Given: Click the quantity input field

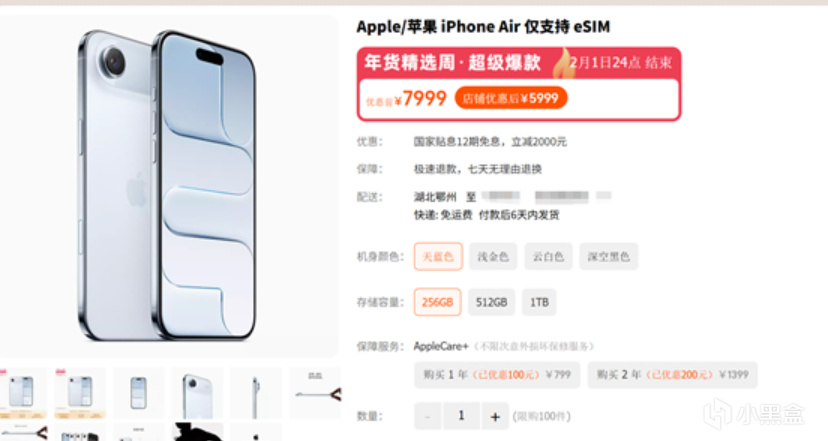Looking at the screenshot, I should (x=461, y=417).
